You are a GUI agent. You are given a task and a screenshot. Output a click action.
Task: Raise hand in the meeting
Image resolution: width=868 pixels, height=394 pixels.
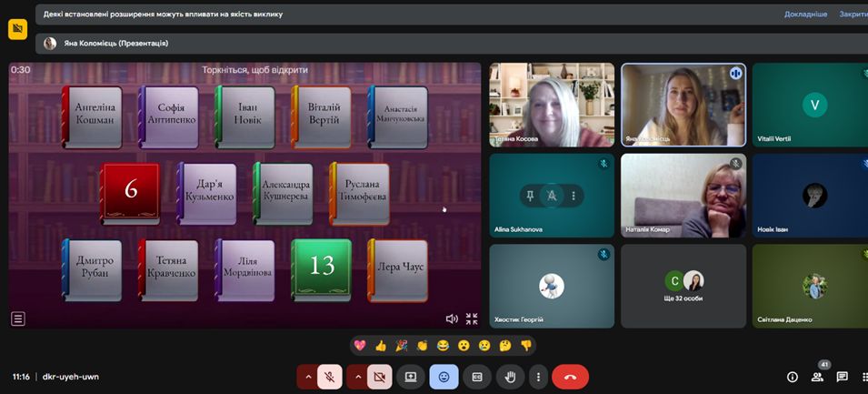point(510,377)
